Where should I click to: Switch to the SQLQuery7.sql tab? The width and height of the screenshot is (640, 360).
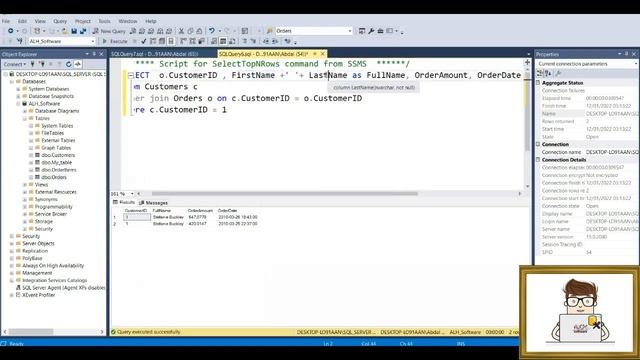point(155,54)
